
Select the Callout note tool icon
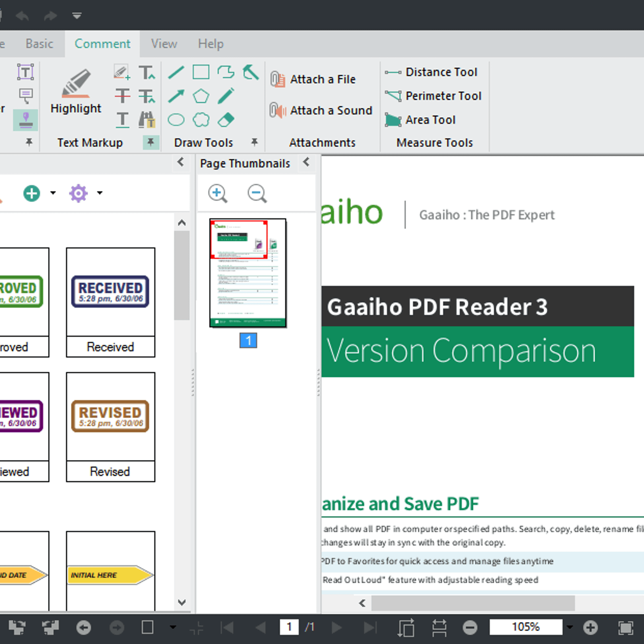(x=26, y=96)
